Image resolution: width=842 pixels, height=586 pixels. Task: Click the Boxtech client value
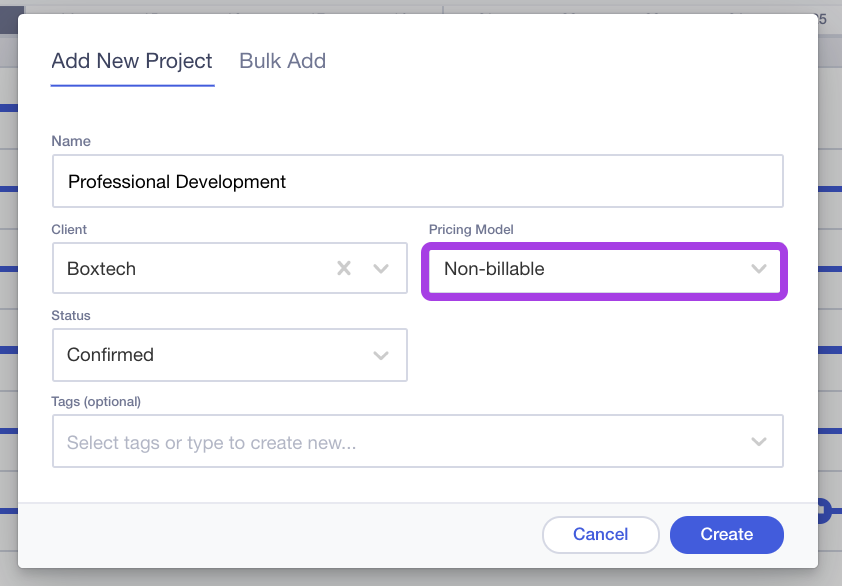102,268
